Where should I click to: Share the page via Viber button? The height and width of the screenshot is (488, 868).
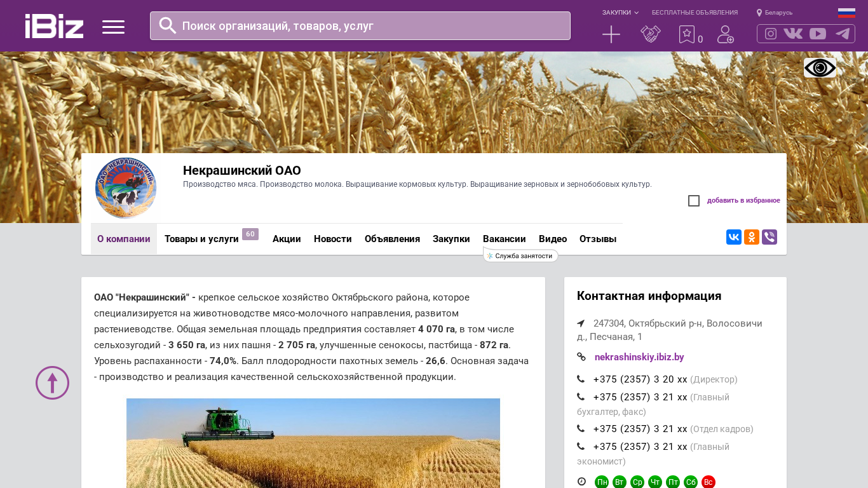pyautogui.click(x=770, y=237)
